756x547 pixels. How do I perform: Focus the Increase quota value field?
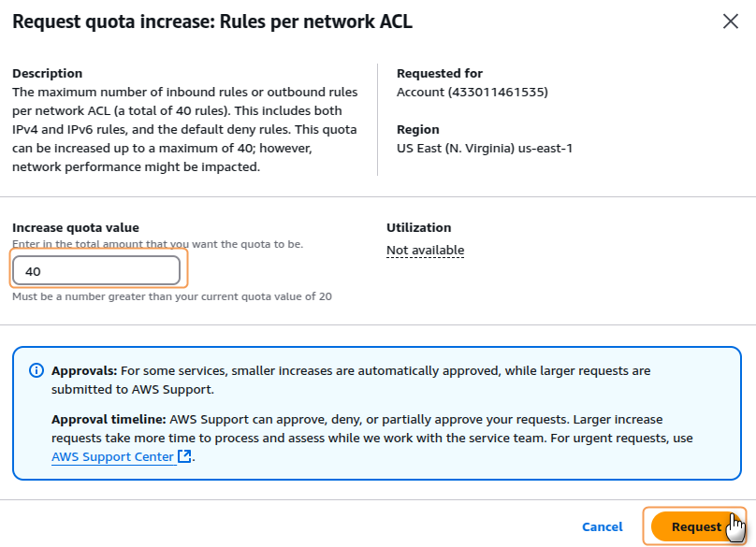pos(95,271)
